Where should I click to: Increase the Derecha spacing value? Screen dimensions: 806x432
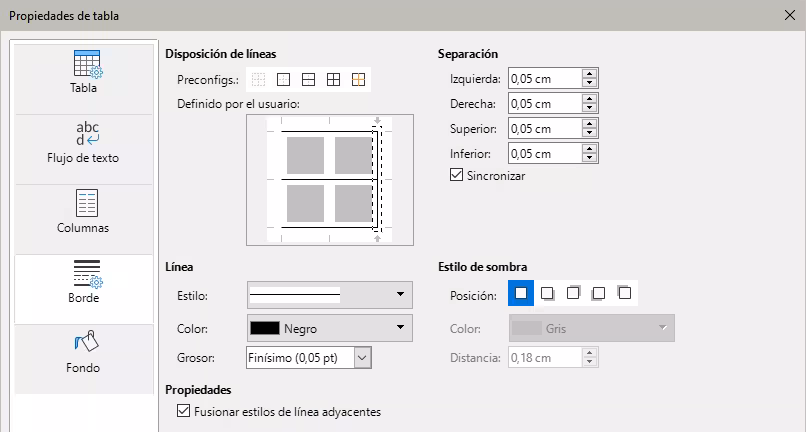590,99
